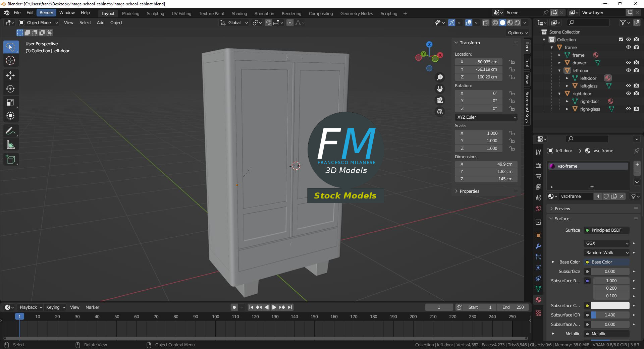Open the Render menu
The height and width of the screenshot is (349, 644).
coord(46,13)
